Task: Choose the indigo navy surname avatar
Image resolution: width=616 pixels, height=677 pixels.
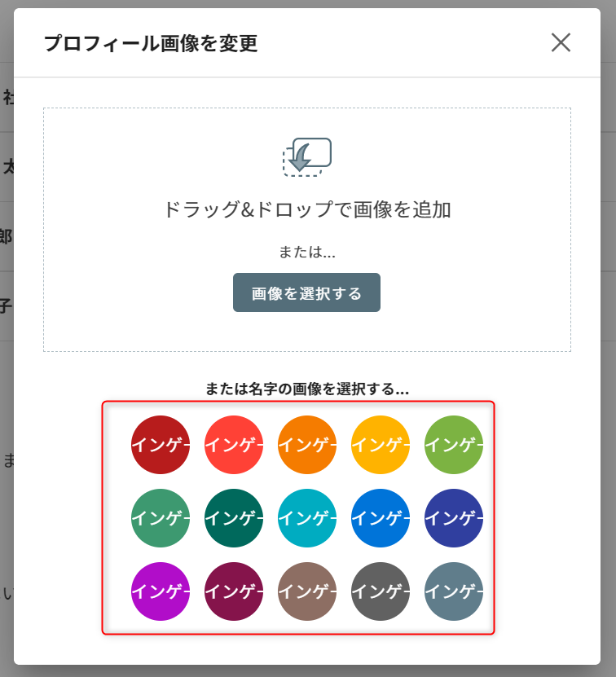Action: coord(454,518)
